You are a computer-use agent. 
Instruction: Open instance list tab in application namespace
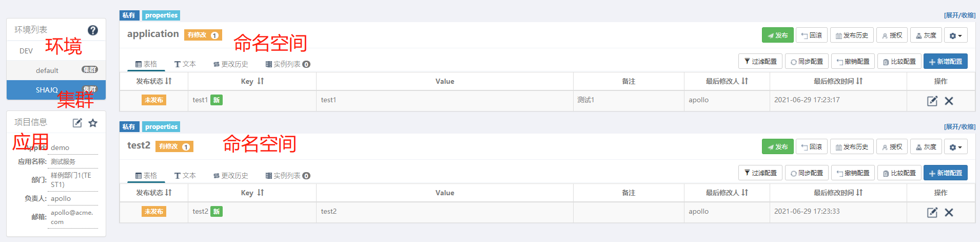288,64
